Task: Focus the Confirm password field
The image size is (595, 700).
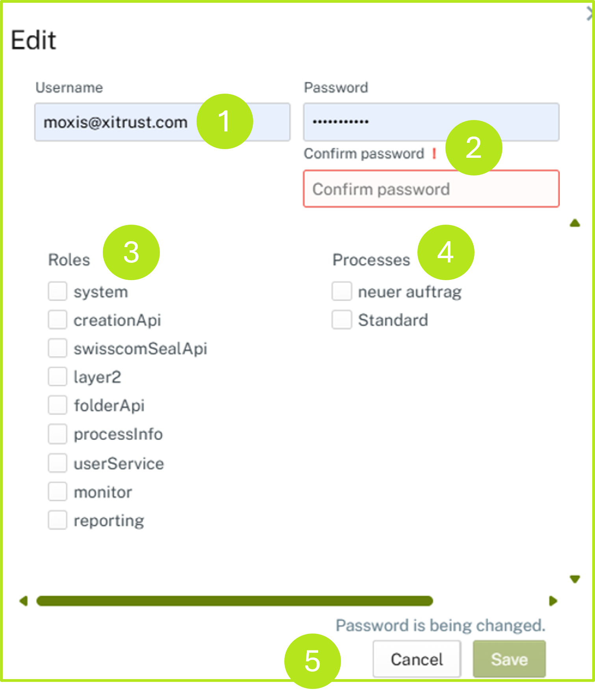Action: (x=431, y=189)
